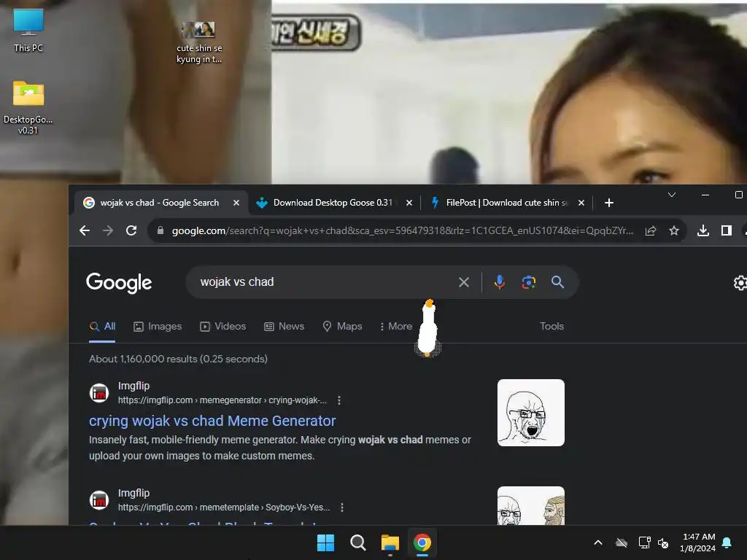This screenshot has width=747, height=560.
Task: Search by image with Google Lens icon
Action: click(x=528, y=282)
